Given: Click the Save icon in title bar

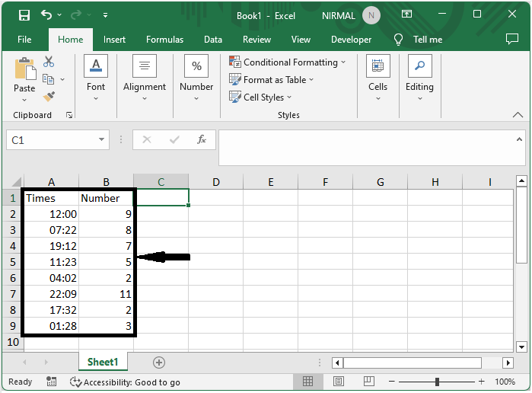Looking at the screenshot, I should click(24, 15).
